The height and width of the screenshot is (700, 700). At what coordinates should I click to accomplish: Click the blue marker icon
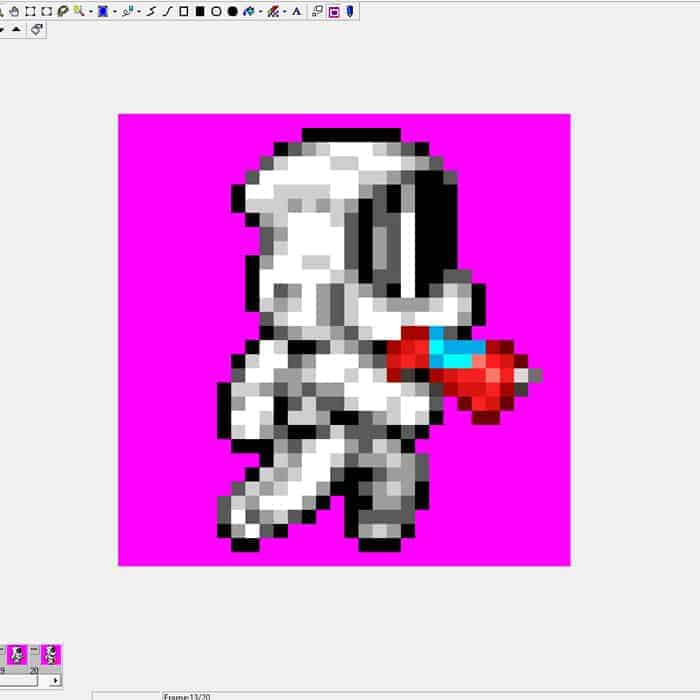pos(350,12)
